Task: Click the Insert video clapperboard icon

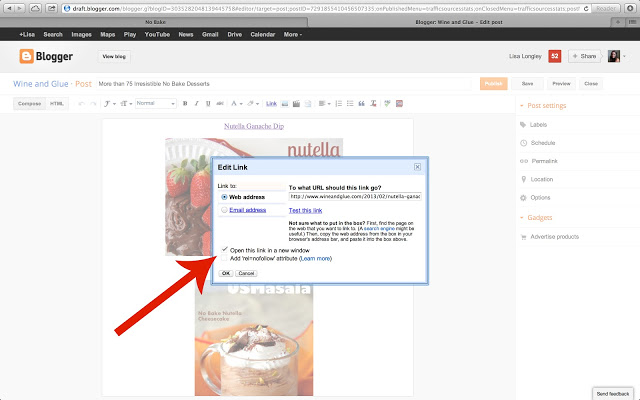Action: pyautogui.click(x=296, y=104)
